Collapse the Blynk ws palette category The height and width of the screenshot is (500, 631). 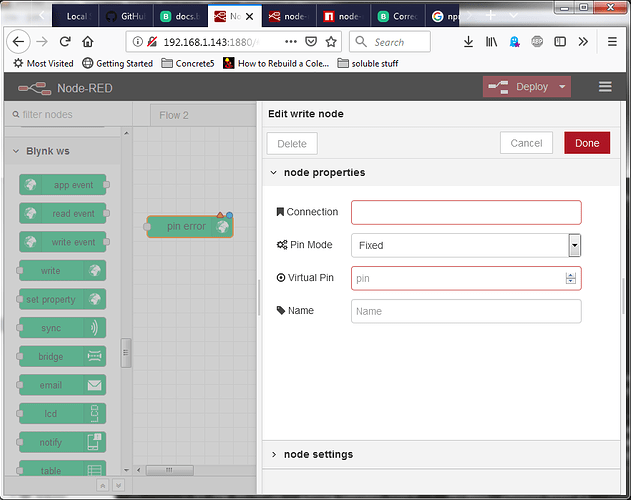pyautogui.click(x=16, y=151)
